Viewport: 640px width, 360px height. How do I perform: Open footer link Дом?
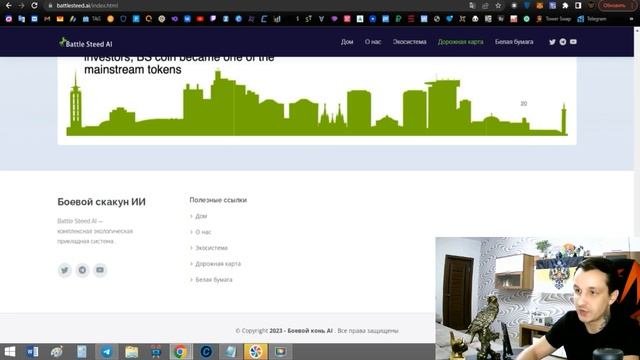(x=201, y=216)
